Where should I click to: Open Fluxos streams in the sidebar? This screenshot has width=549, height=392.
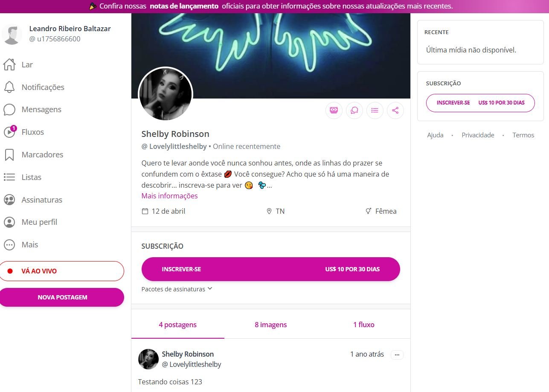click(9, 132)
